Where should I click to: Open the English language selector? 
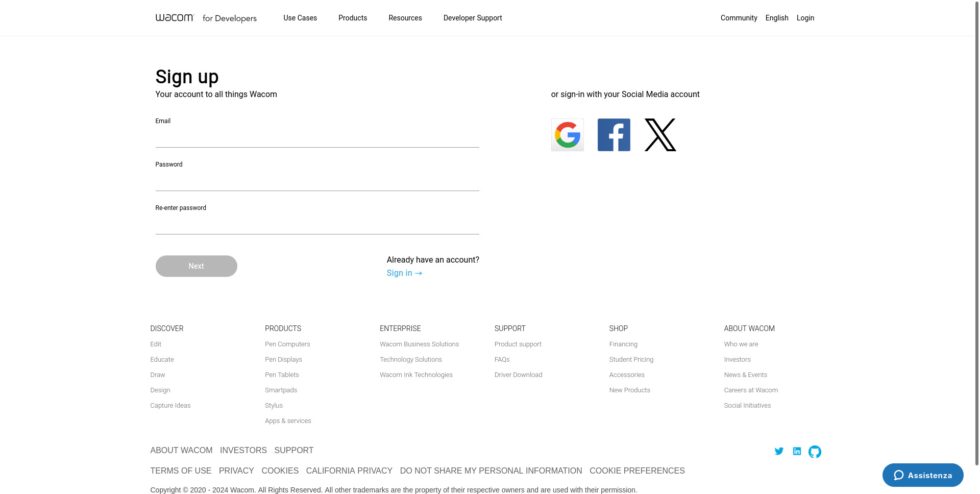(x=776, y=18)
